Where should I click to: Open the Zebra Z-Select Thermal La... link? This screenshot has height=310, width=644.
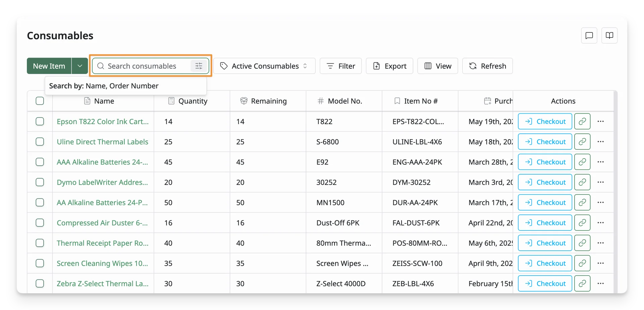(103, 284)
